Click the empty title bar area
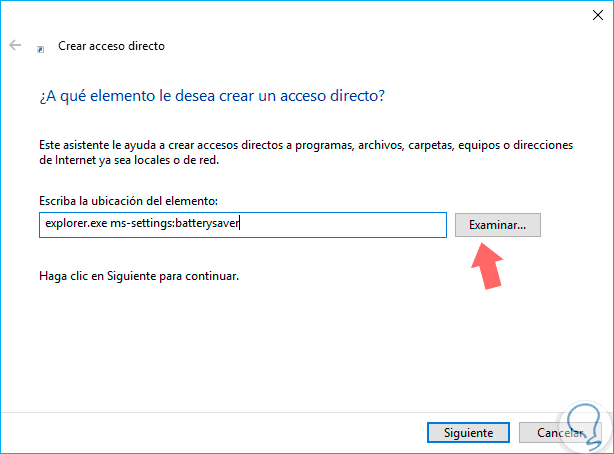This screenshot has height=454, width=614. [300, 14]
